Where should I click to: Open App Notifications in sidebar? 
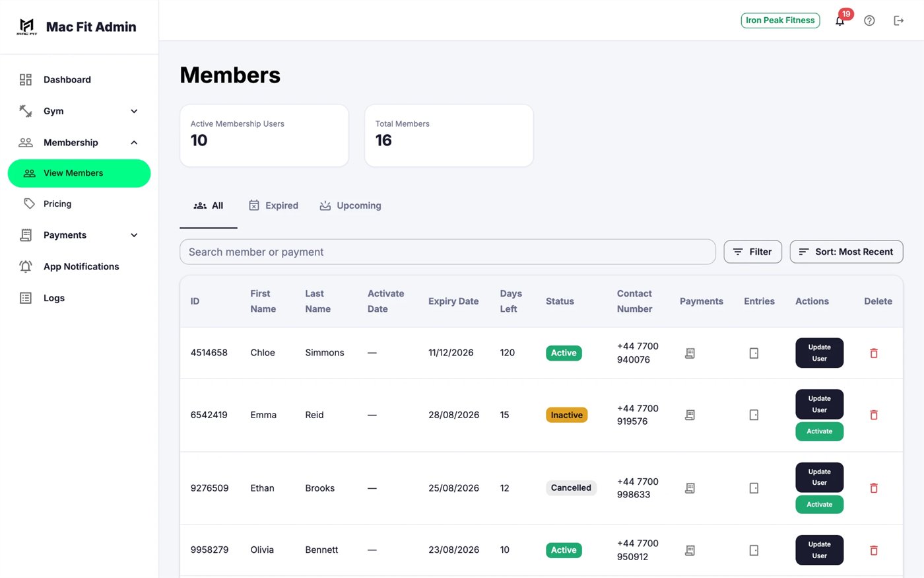79,267
